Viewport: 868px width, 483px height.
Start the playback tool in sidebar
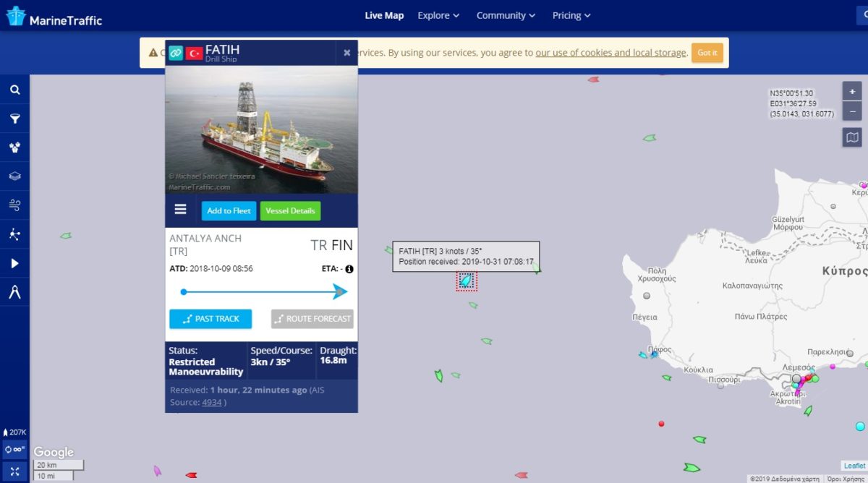14,263
